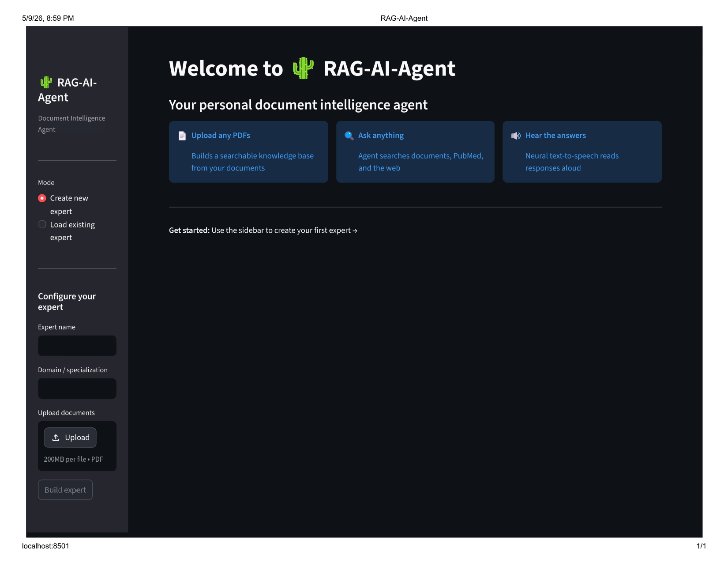Click the upload arrow icon in Upload button
Screen dimensions: 728x563
pos(56,438)
